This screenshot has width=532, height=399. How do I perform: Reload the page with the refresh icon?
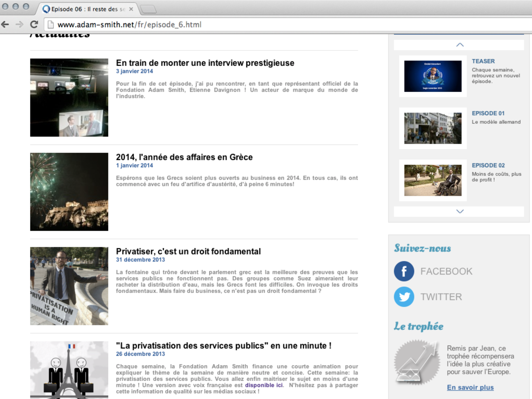click(x=34, y=24)
